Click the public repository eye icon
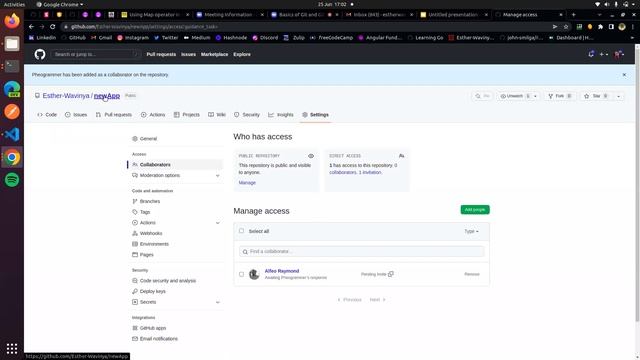The height and width of the screenshot is (360, 640). pos(311,156)
